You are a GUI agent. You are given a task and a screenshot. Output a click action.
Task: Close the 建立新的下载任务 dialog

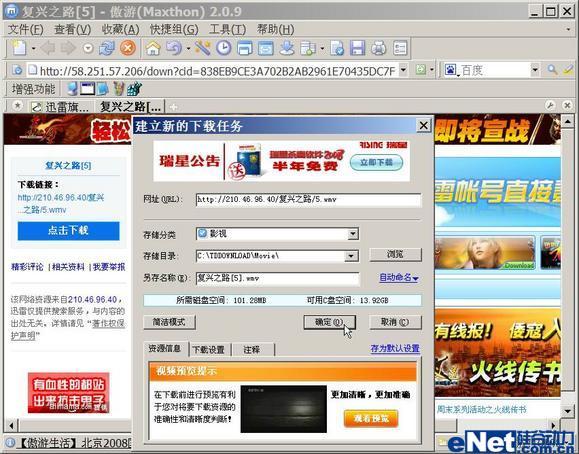click(x=424, y=126)
